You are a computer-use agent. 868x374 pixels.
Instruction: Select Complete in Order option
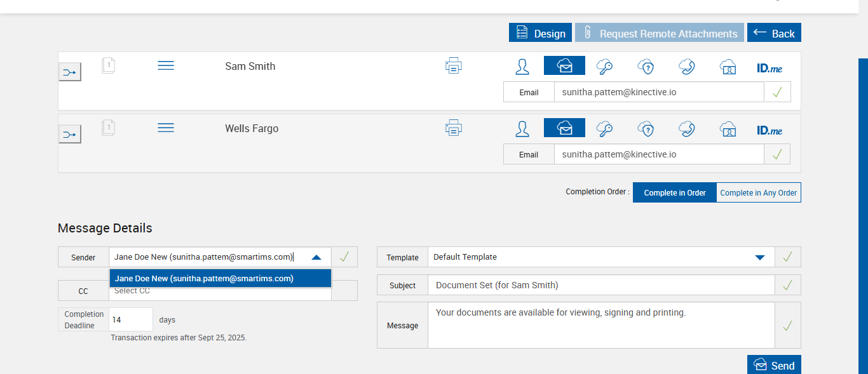pyautogui.click(x=674, y=193)
